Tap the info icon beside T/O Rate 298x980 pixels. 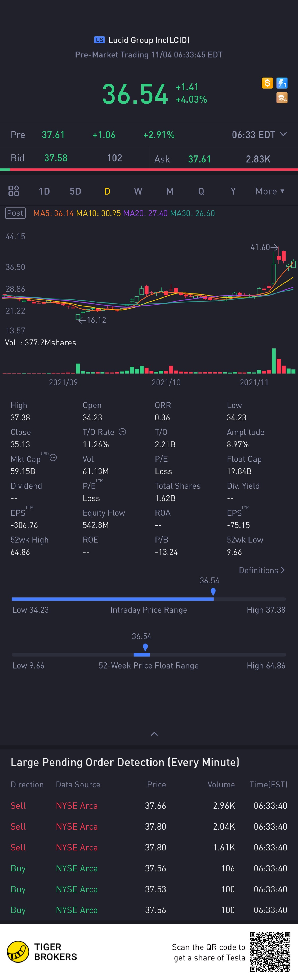click(122, 432)
